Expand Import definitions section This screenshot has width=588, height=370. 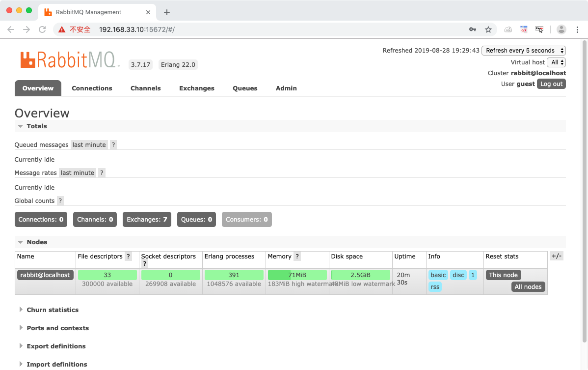pos(56,365)
